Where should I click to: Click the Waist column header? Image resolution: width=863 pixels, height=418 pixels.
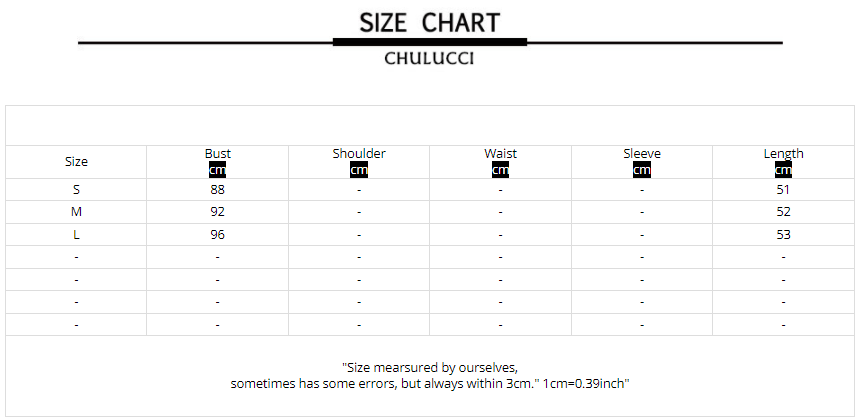[x=500, y=153]
